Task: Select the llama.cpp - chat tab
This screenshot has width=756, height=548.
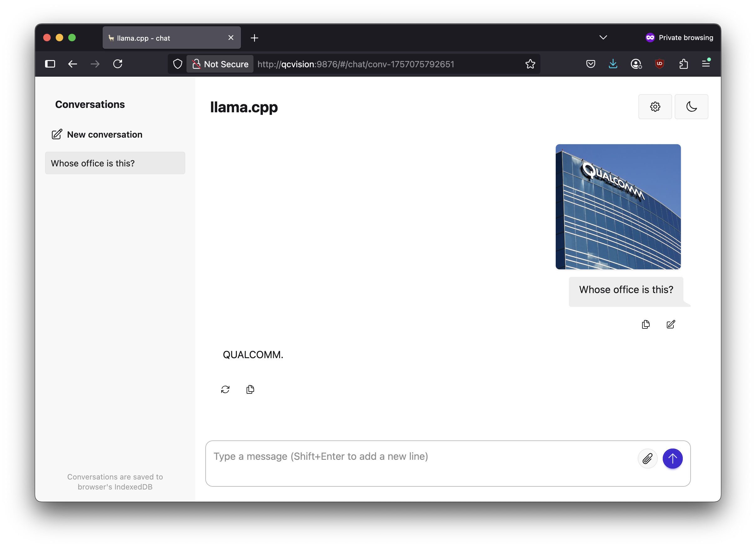Action: click(x=167, y=38)
